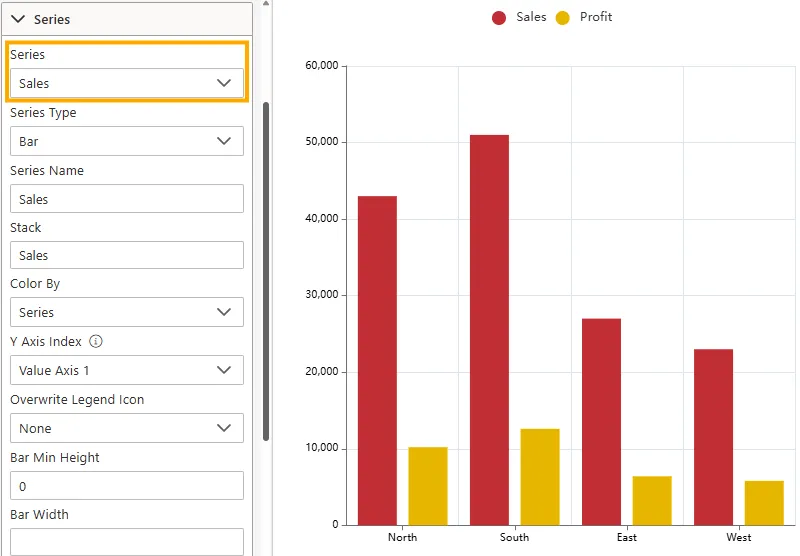Click the Y Axis Index info icon
Screen dimensions: 800x556
point(96,341)
